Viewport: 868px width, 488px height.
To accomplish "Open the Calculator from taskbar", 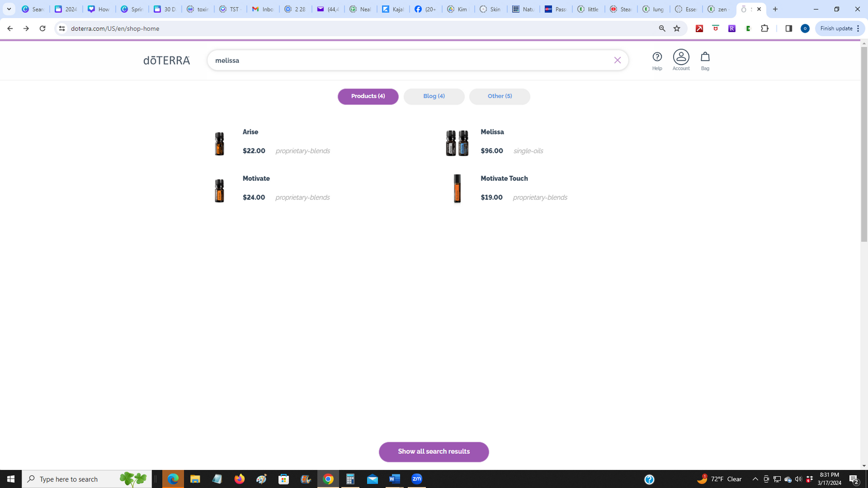I will pos(350,479).
